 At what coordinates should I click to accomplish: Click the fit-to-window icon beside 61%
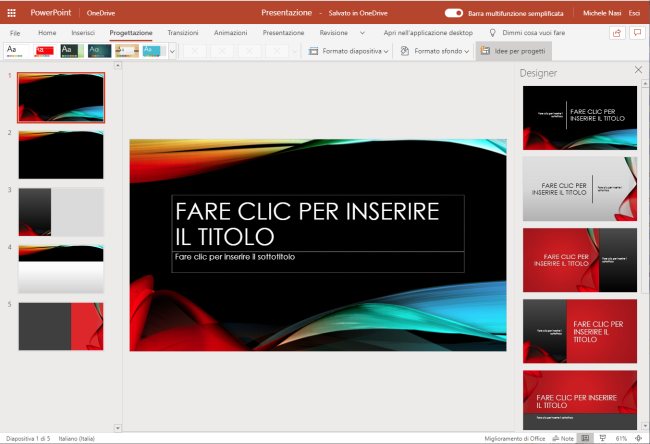click(640, 438)
